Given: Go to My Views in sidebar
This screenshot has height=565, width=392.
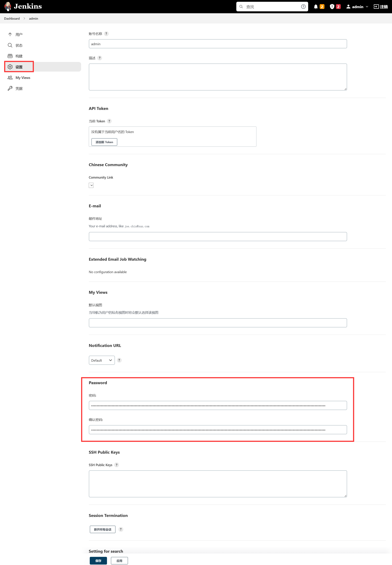Looking at the screenshot, I should [23, 78].
